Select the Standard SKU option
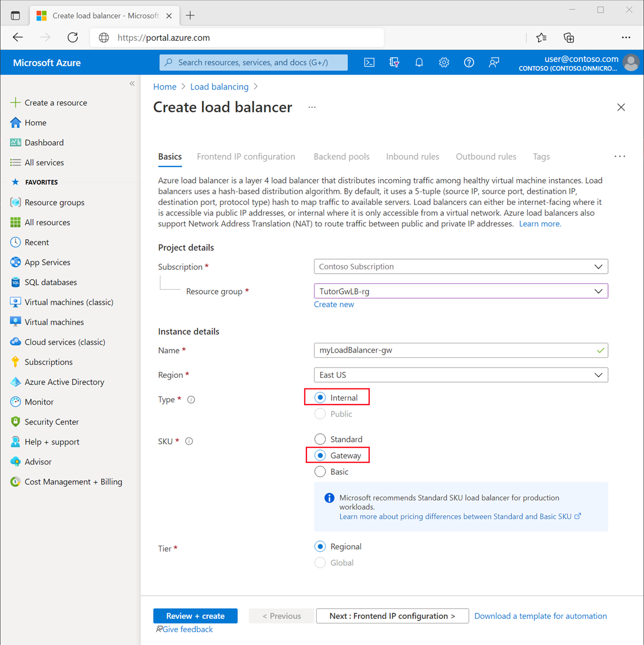Viewport: 644px width, 645px height. (x=320, y=439)
